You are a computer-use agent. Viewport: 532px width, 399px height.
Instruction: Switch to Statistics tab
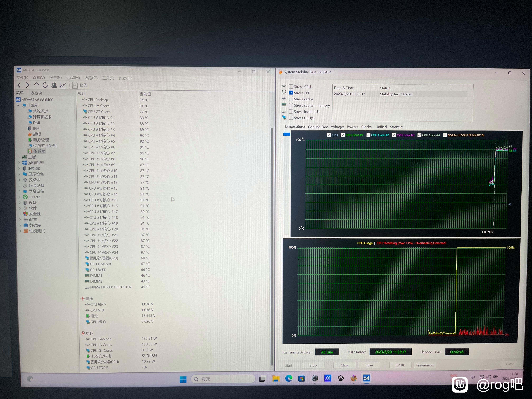(397, 127)
